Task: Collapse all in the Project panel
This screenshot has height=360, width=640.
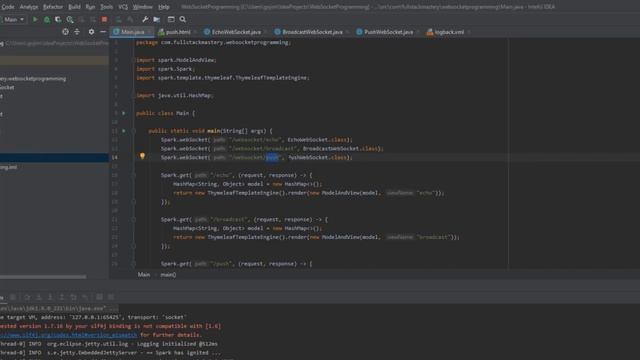Action: pyautogui.click(x=77, y=31)
